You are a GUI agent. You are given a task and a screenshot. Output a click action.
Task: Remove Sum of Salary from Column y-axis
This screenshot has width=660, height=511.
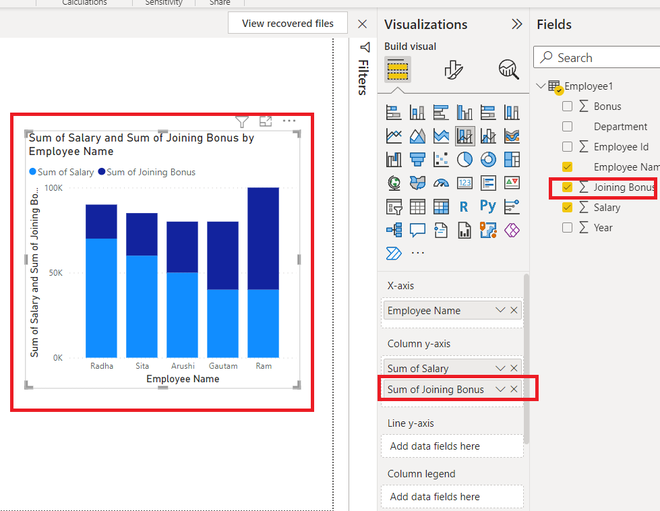click(x=514, y=368)
